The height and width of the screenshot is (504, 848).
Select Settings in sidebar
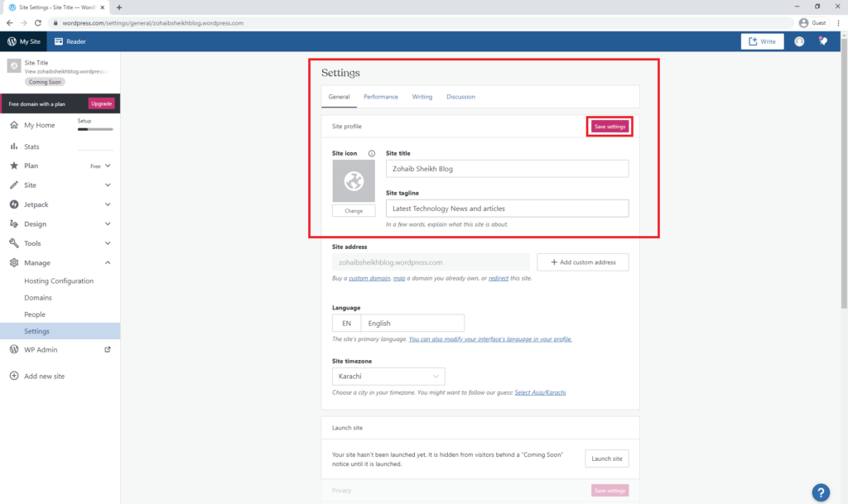point(60,331)
